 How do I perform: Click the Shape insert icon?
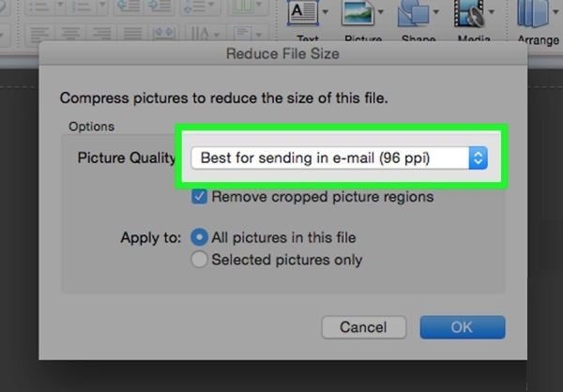pos(413,15)
